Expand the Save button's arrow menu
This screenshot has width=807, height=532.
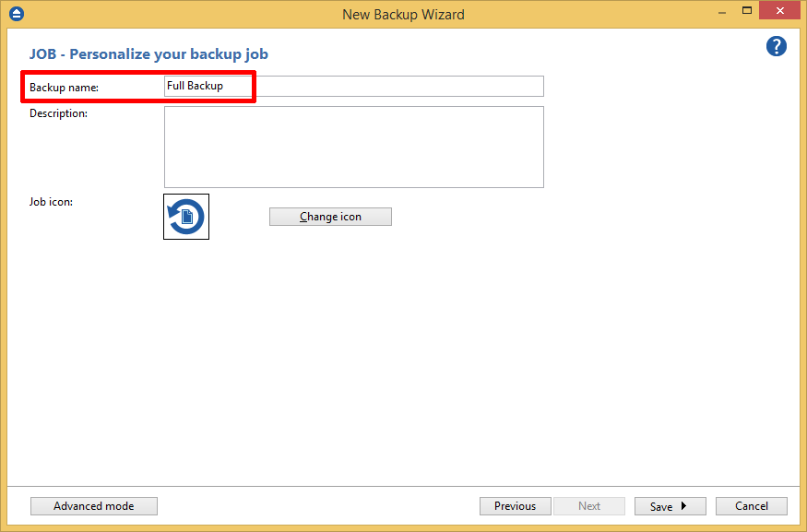click(684, 506)
